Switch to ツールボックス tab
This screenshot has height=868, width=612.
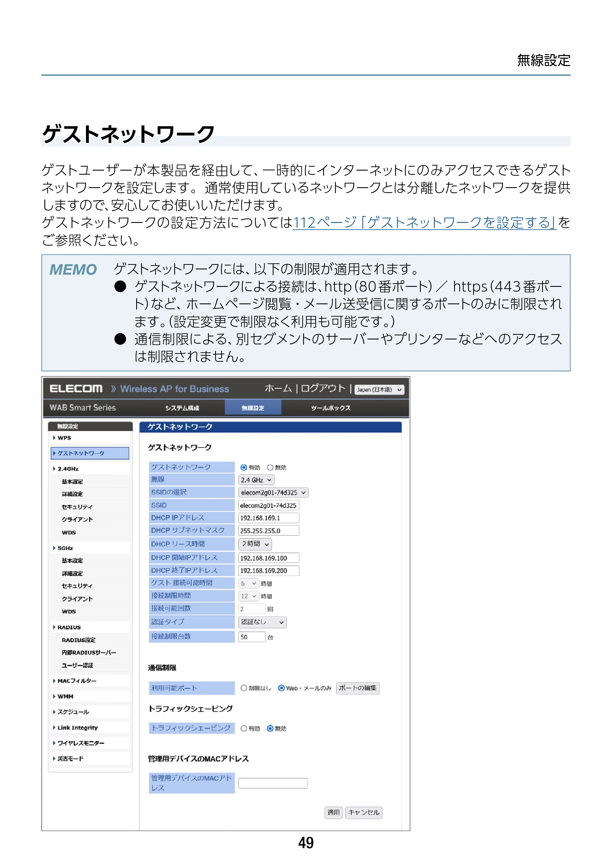point(330,408)
